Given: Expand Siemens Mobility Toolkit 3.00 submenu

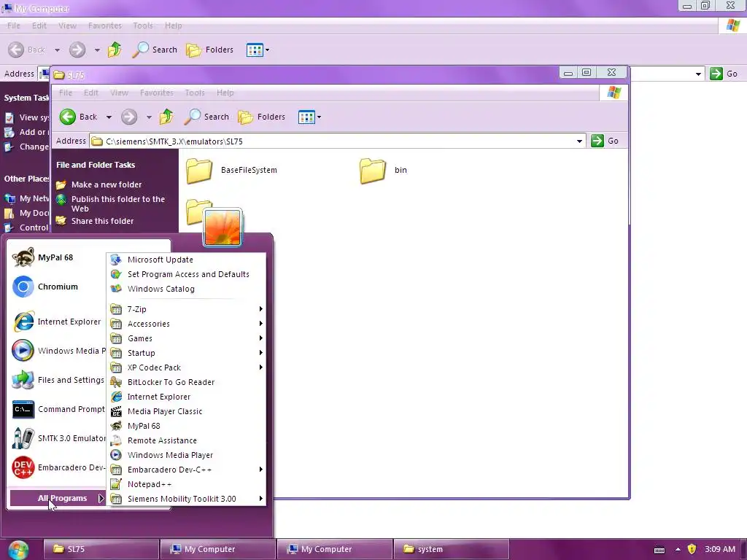Looking at the screenshot, I should click(x=186, y=499).
